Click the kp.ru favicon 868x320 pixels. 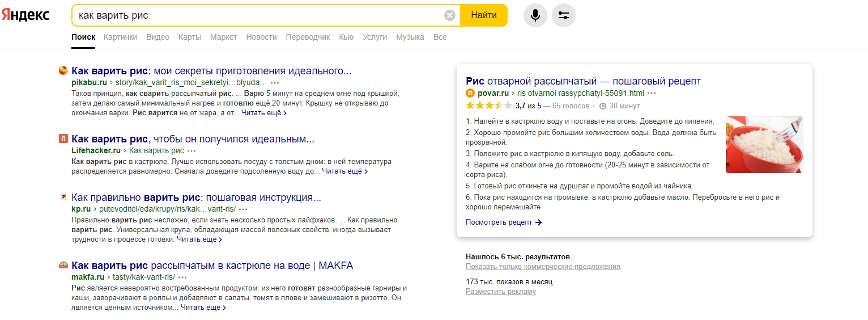(63, 197)
